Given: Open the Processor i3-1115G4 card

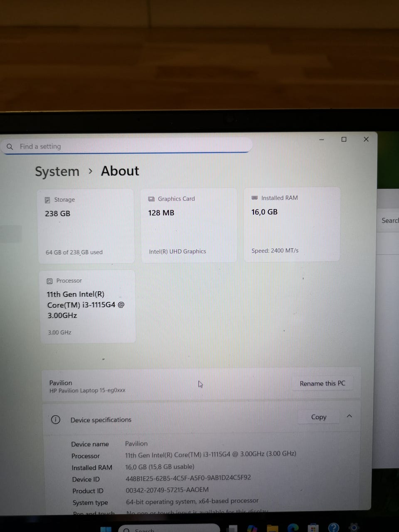Looking at the screenshot, I should [x=88, y=306].
